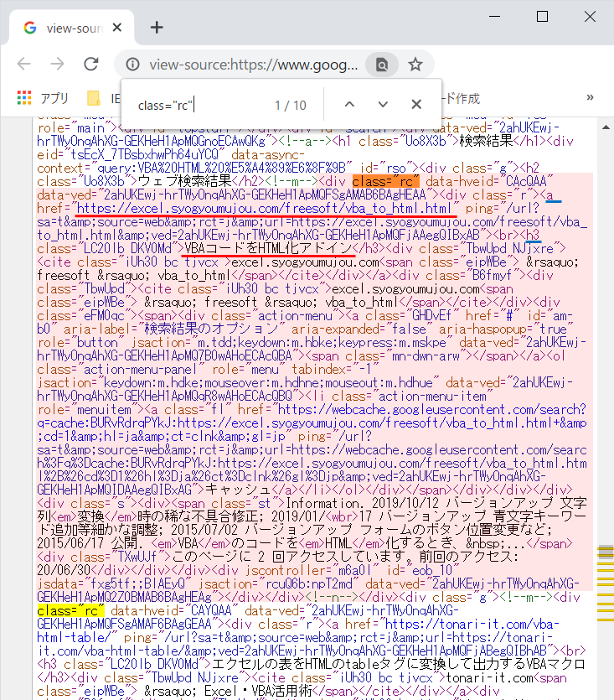Open a new browser tab
614x700 pixels.
157,28
